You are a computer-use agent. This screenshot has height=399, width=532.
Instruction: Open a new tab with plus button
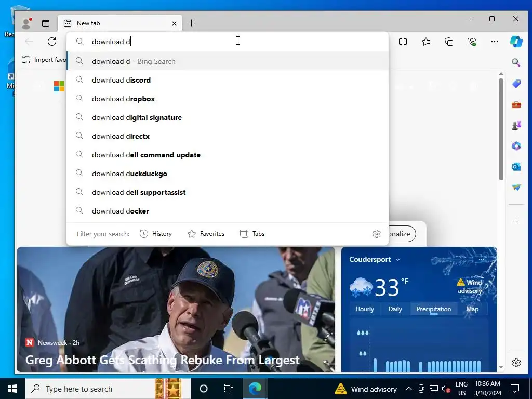tap(191, 23)
